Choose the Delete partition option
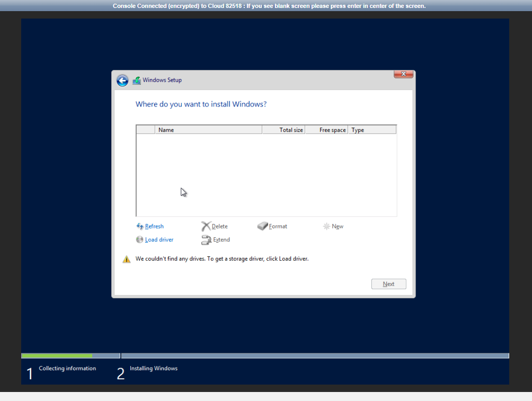 (219, 226)
